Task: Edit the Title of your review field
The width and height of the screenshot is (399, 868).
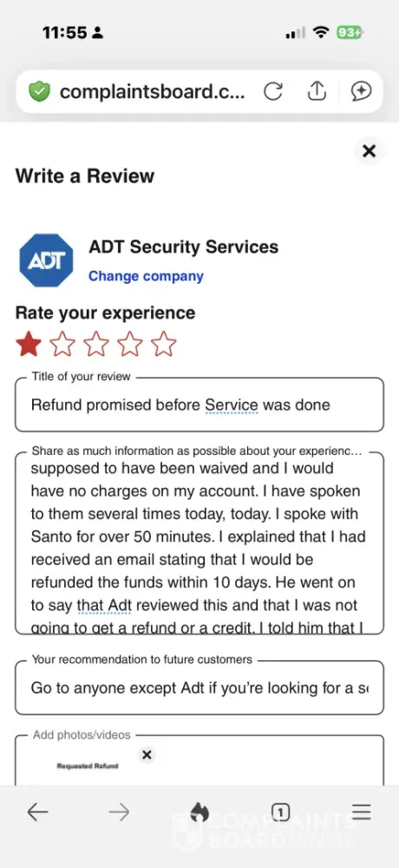Action: tap(199, 404)
